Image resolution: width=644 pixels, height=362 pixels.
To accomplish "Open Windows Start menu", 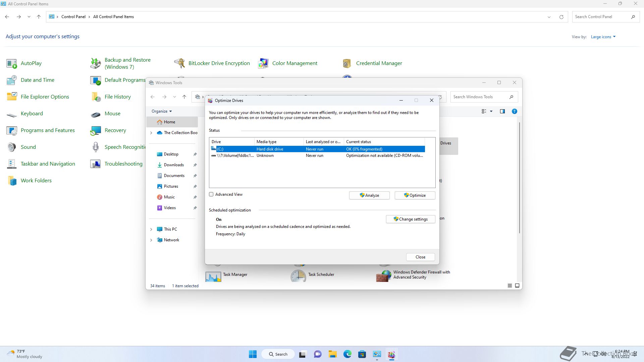I will 253,354.
